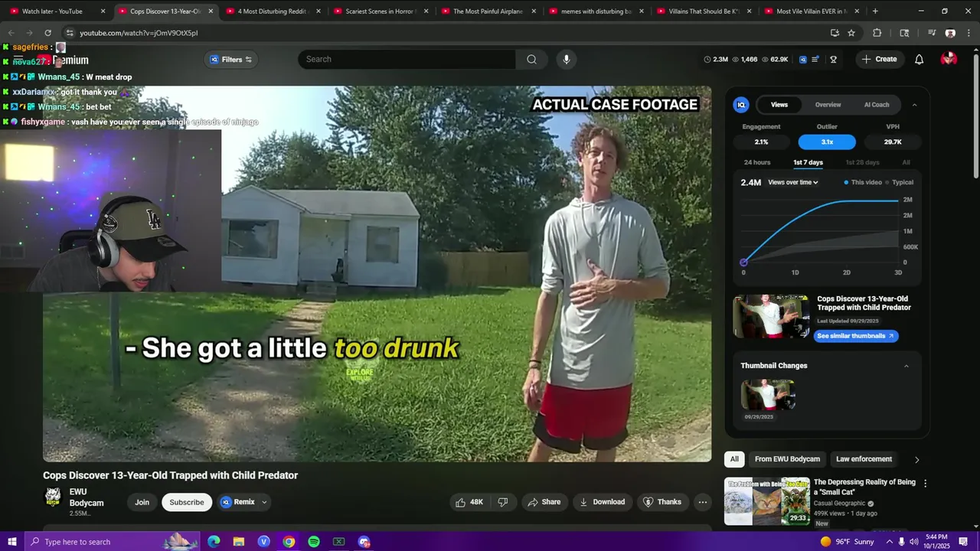Click the Download button
This screenshot has height=551, width=980.
click(602, 502)
